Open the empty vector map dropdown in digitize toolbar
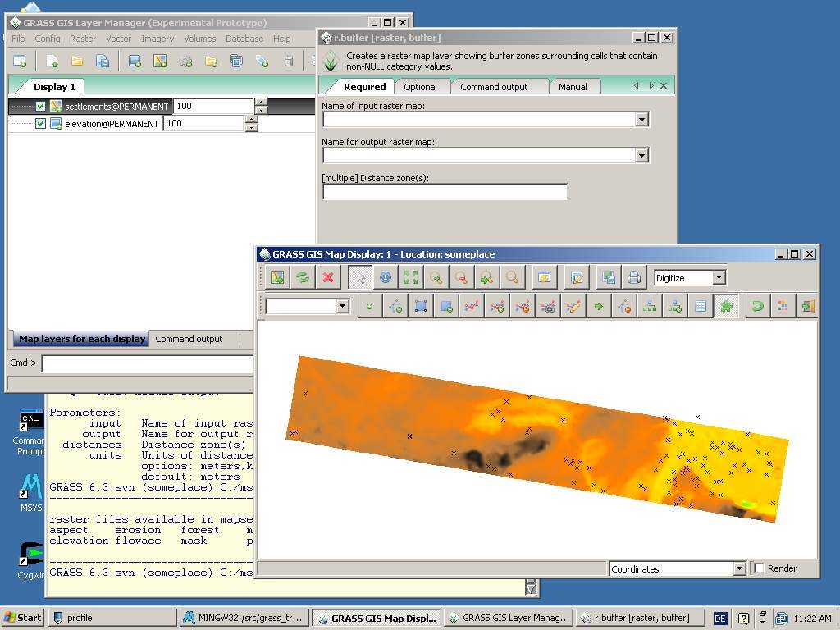This screenshot has height=630, width=840. point(343,307)
